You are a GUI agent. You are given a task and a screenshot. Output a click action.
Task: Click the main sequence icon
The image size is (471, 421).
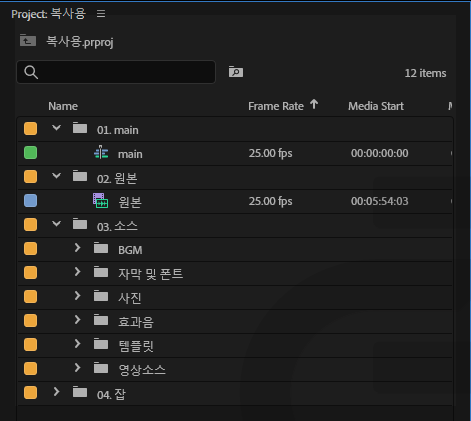[x=101, y=153]
